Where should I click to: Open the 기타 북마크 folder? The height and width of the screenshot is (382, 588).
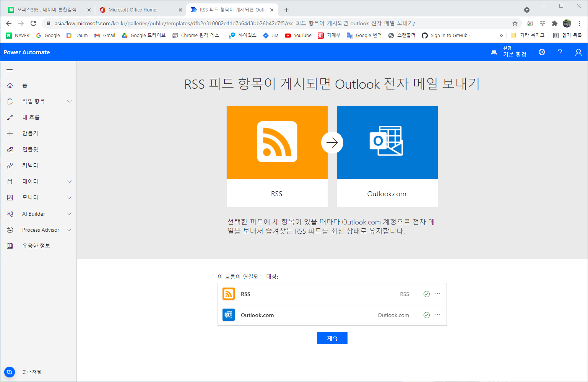pyautogui.click(x=528, y=36)
